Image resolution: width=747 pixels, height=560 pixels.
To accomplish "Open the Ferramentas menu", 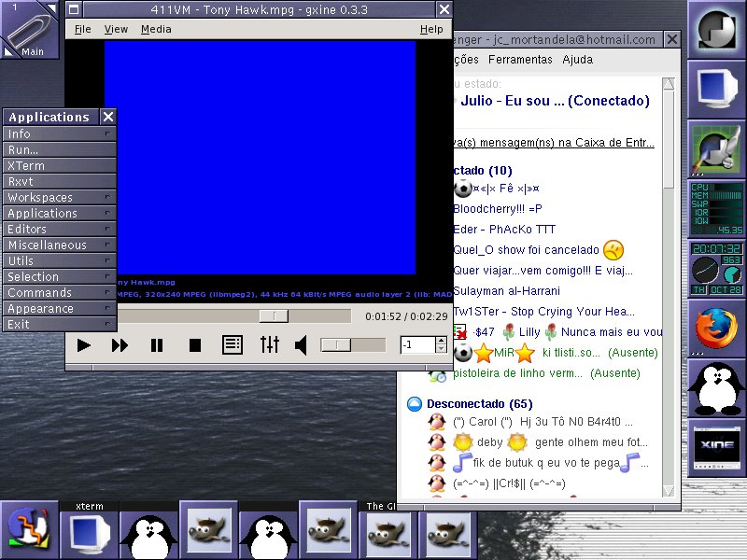I will coord(520,60).
